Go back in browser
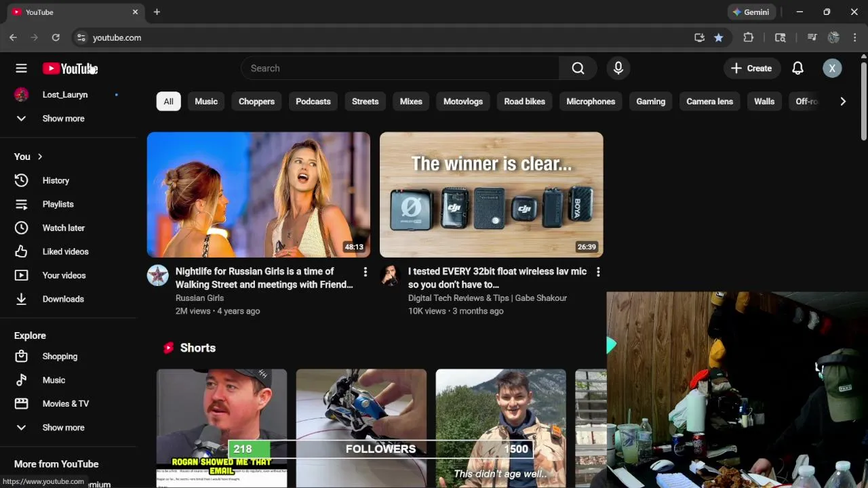Viewport: 868px width, 488px height. coord(13,37)
